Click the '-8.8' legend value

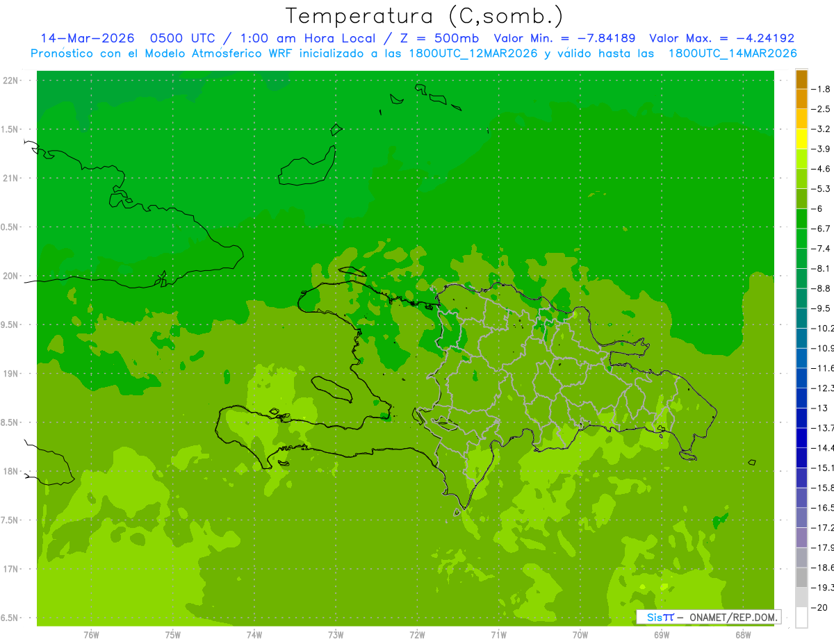tap(821, 288)
